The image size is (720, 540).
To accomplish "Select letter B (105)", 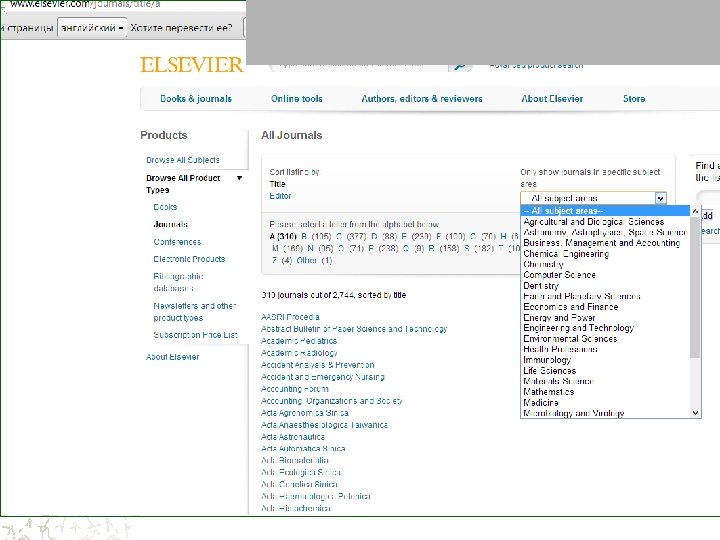I will (x=316, y=236).
